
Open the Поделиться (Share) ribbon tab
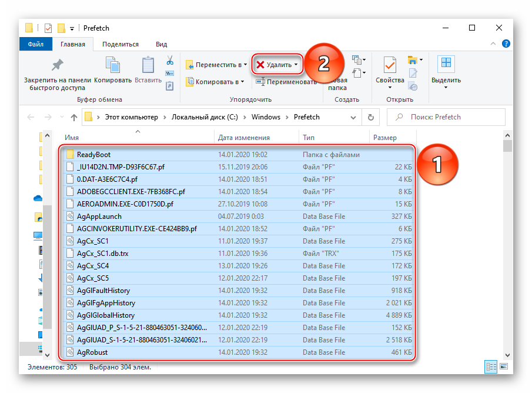[120, 44]
